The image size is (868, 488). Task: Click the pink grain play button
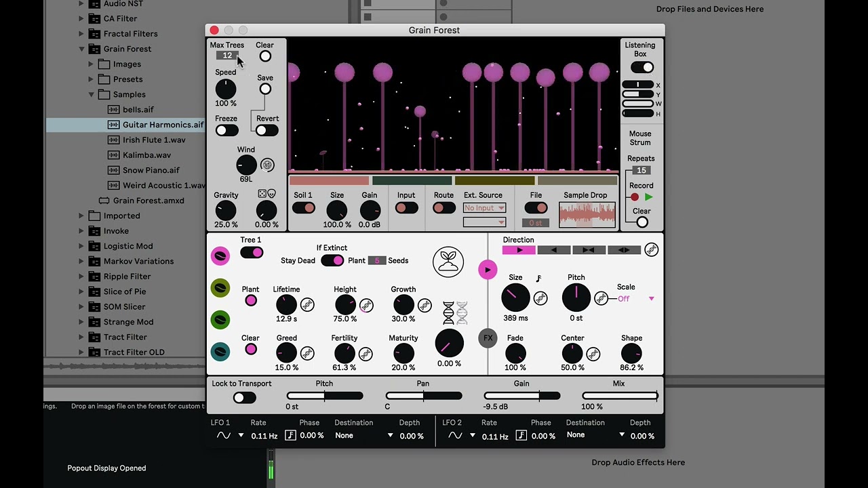coord(487,270)
